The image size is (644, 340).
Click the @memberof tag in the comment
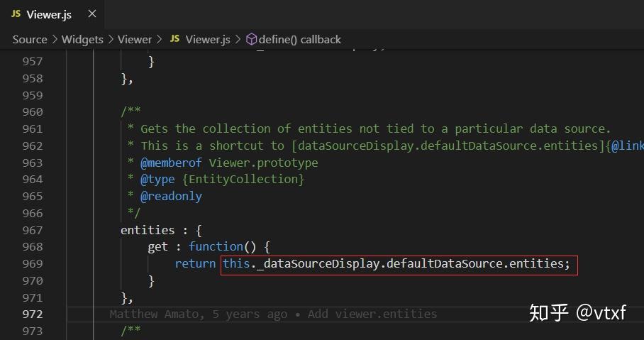point(171,163)
